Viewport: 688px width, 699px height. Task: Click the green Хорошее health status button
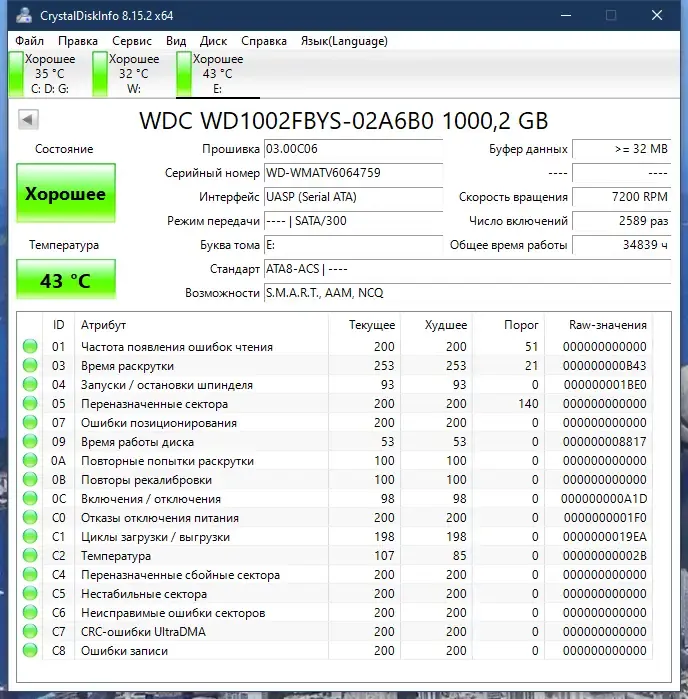click(66, 193)
